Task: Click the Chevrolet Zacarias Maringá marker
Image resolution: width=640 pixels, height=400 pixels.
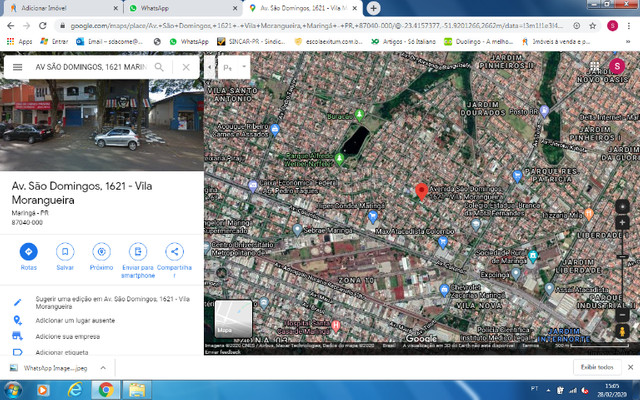Action: [444, 290]
